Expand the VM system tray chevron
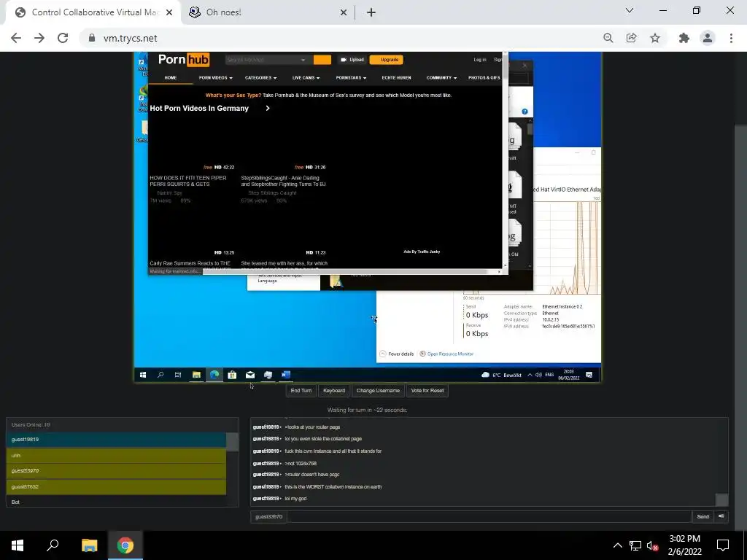The image size is (747, 560). (530, 375)
